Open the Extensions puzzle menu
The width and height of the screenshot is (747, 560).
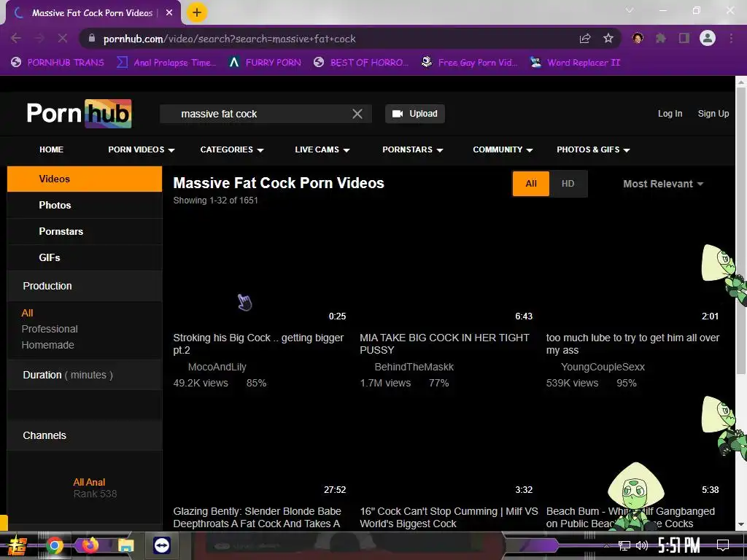coord(661,38)
